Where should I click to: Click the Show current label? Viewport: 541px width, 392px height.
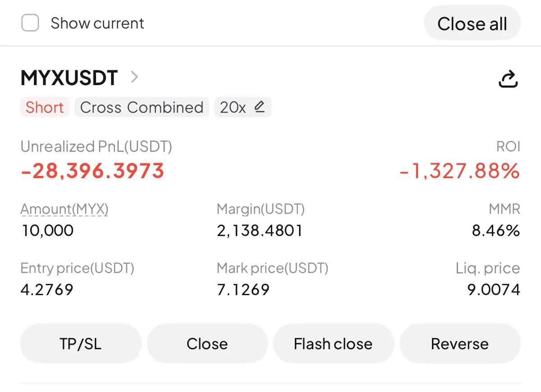tap(97, 23)
